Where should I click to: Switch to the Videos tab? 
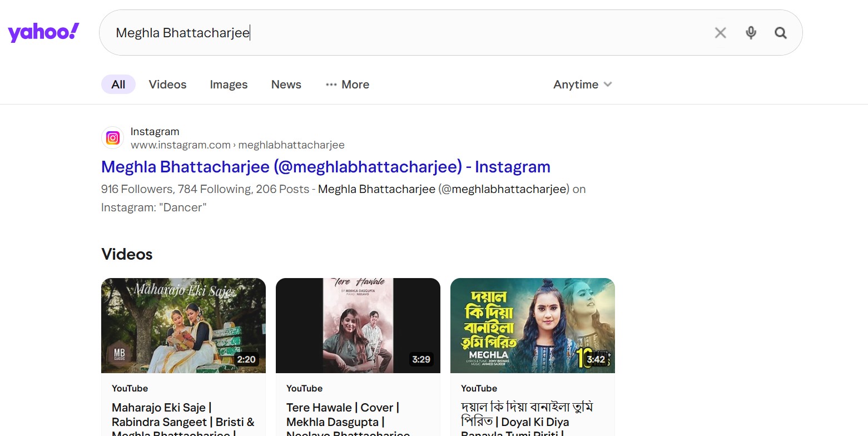coord(167,85)
